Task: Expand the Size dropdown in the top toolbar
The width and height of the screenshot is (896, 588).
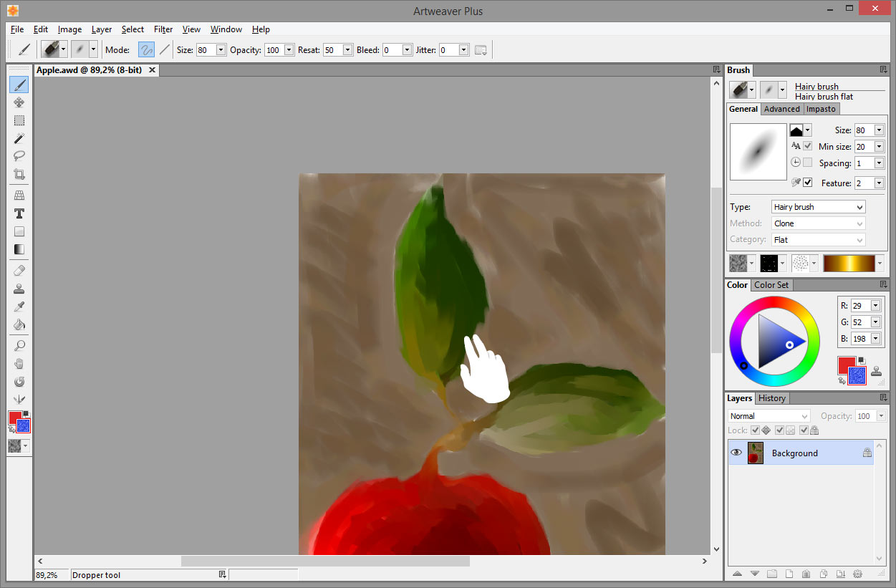Action: [x=221, y=50]
